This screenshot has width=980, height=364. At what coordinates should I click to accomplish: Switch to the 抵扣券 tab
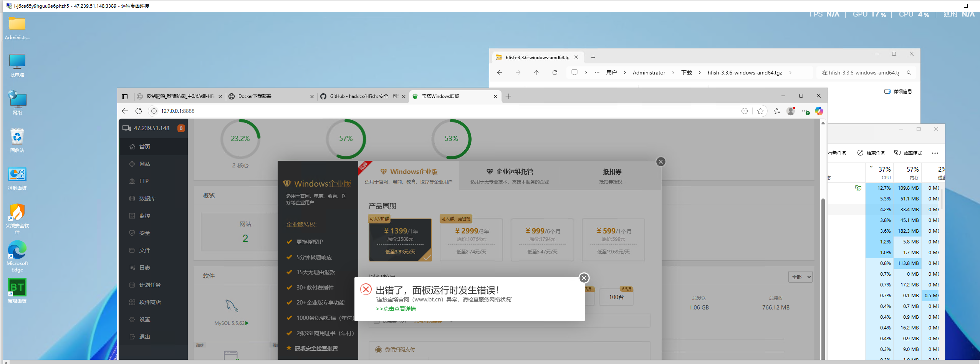tap(611, 175)
